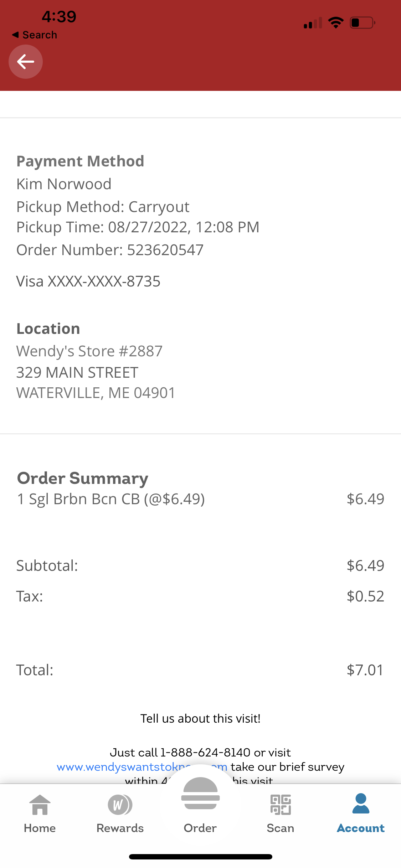The width and height of the screenshot is (401, 868).
Task: Select the Account tab label
Action: [x=361, y=828]
